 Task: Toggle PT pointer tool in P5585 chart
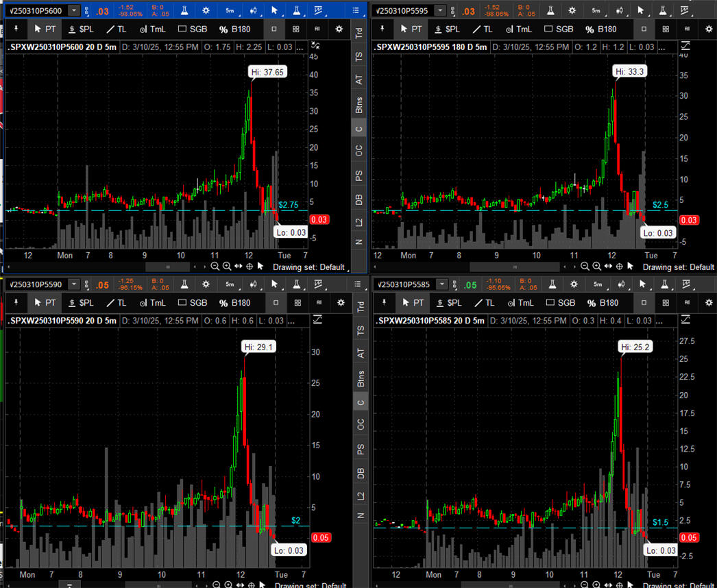(x=412, y=303)
